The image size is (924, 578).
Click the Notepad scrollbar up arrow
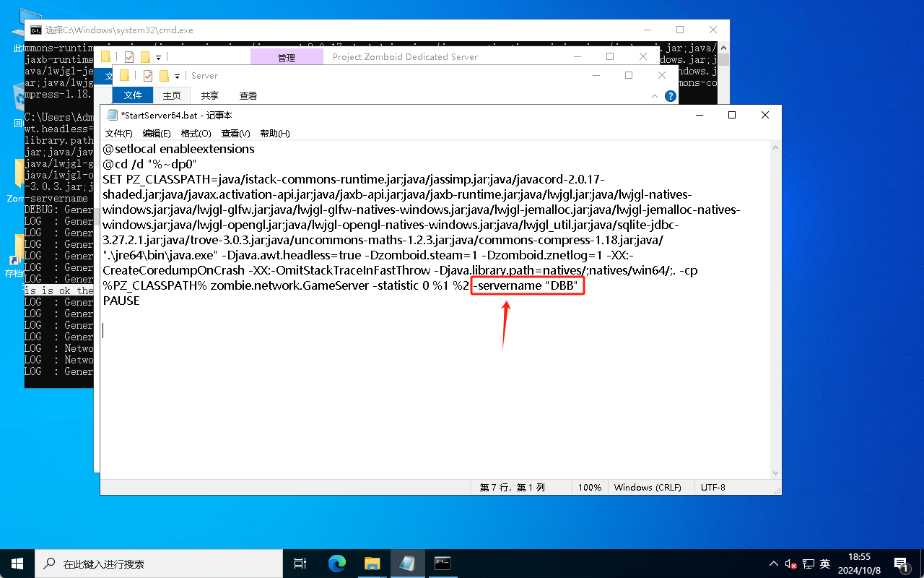pyautogui.click(x=775, y=148)
